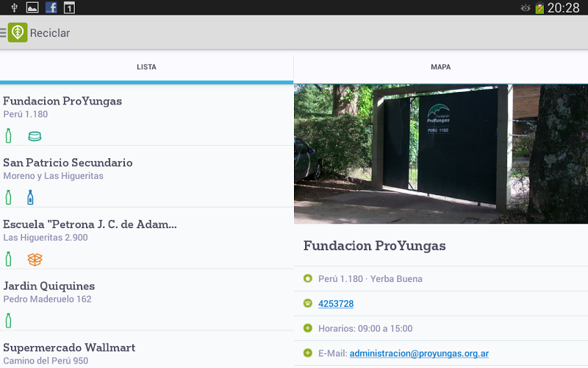
Task: Tap the phone icon beside 4253728
Action: (x=307, y=303)
